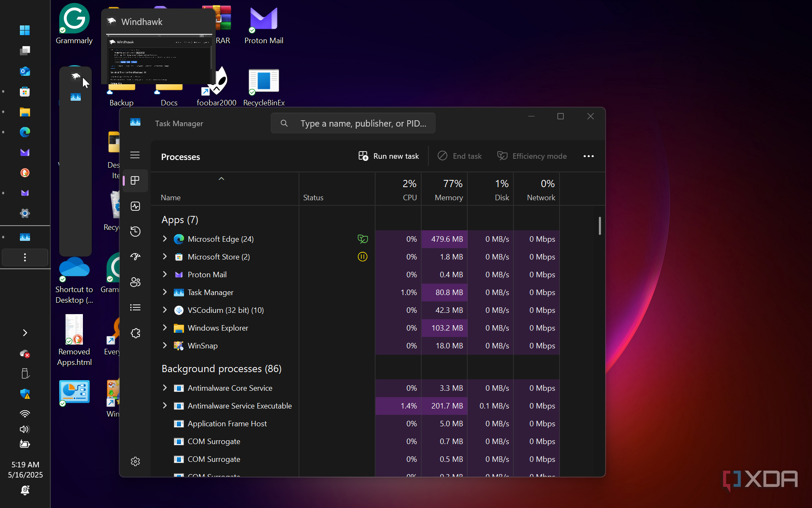Click Run new task button
Screen dimensions: 812x508
389,156
